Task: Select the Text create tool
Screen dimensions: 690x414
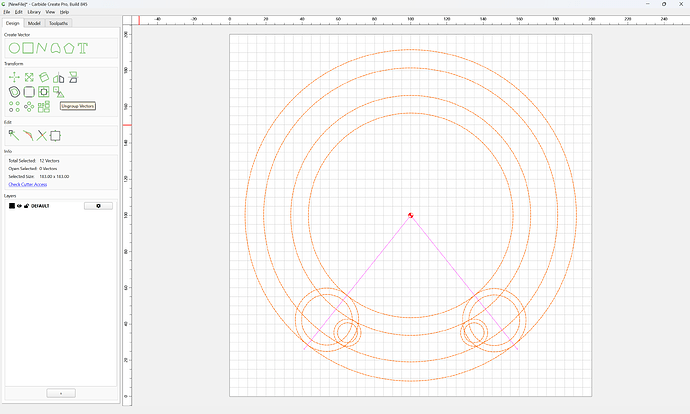Action: tap(83, 48)
